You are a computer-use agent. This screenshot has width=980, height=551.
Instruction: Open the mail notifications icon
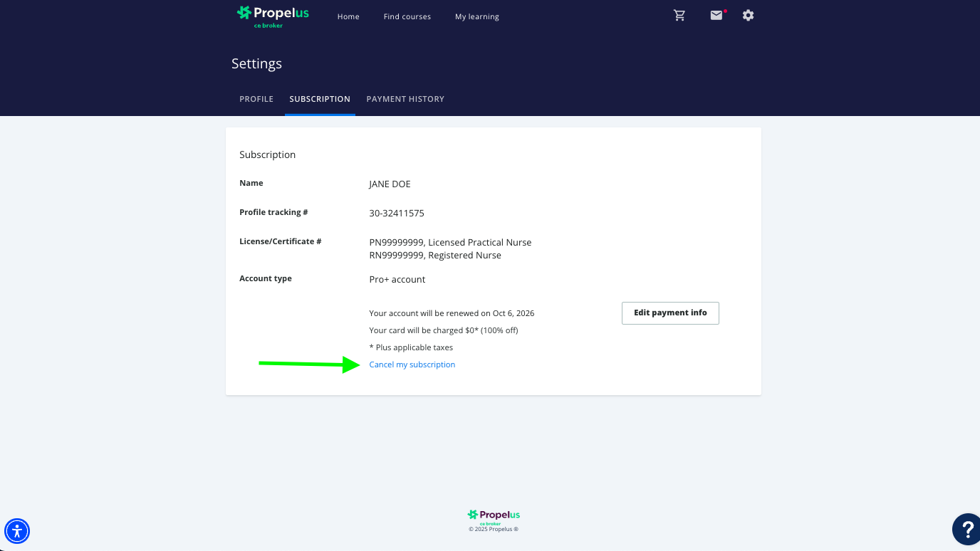716,16
